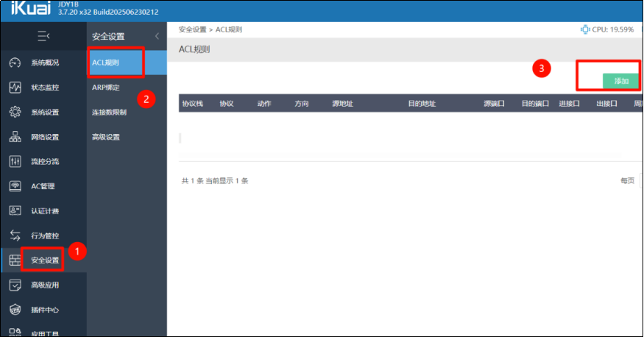Click the 目的地址 column header
This screenshot has width=644, height=337.
pos(422,104)
